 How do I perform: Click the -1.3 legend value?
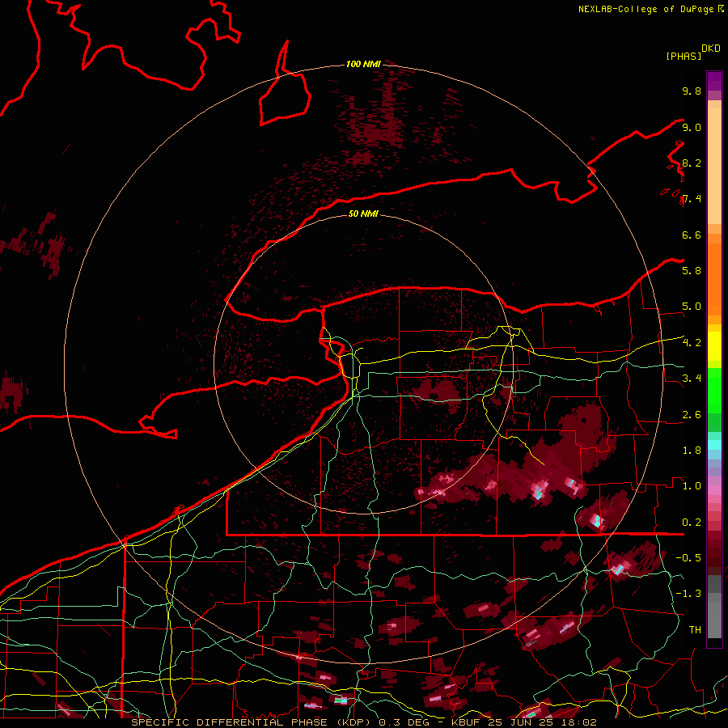[688, 594]
